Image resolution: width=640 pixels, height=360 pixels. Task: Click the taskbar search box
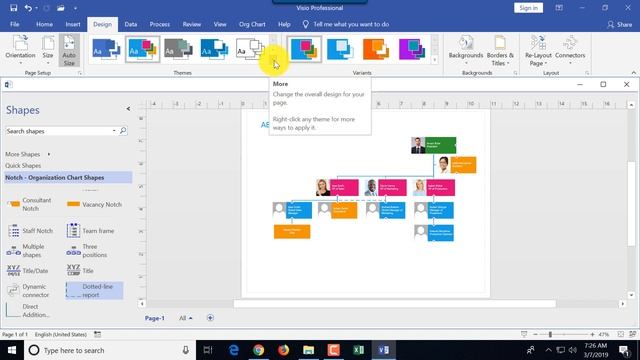(x=110, y=350)
